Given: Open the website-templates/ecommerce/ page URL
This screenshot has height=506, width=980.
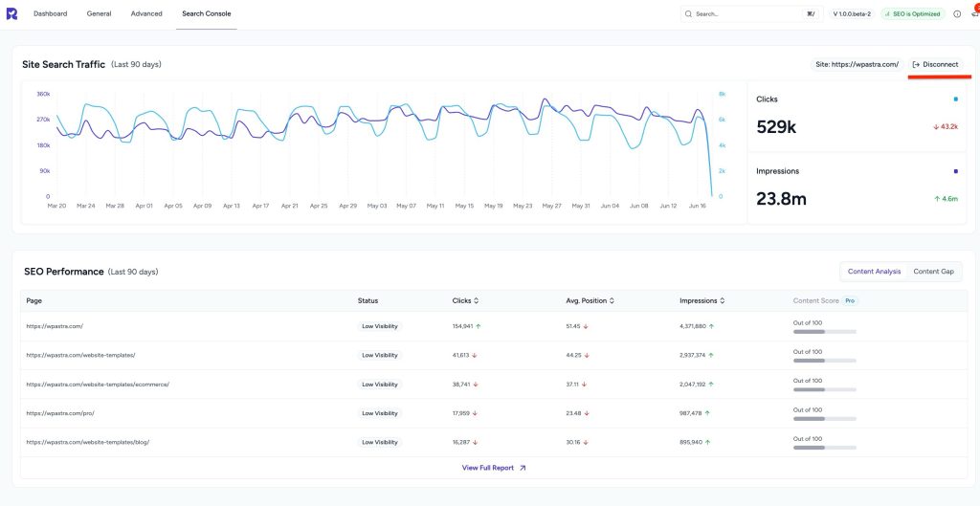Looking at the screenshot, I should tap(98, 385).
